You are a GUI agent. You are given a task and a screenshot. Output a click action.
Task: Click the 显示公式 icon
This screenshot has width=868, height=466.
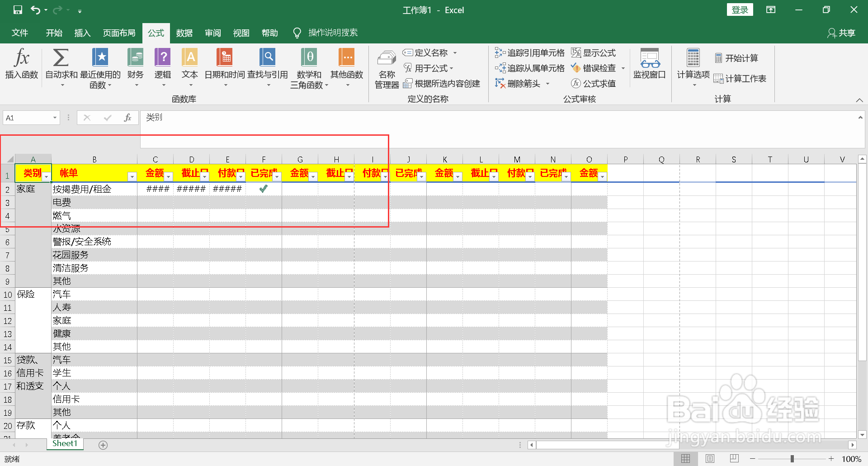pos(595,52)
